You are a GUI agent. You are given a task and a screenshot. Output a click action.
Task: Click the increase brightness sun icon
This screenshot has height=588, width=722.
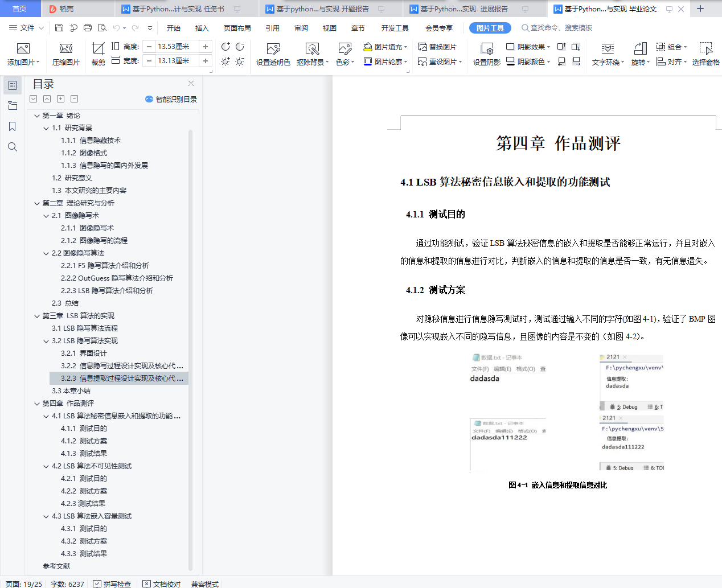coord(225,61)
